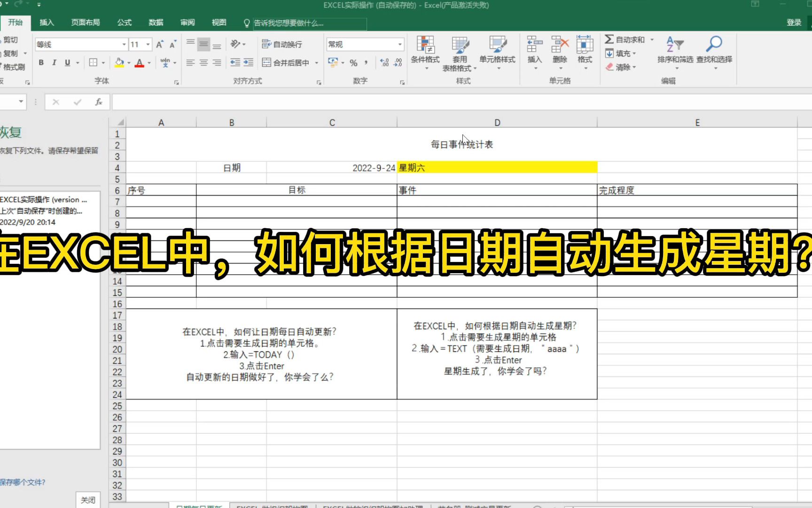The width and height of the screenshot is (812, 508).
Task: Decrease the indent
Action: [235, 63]
